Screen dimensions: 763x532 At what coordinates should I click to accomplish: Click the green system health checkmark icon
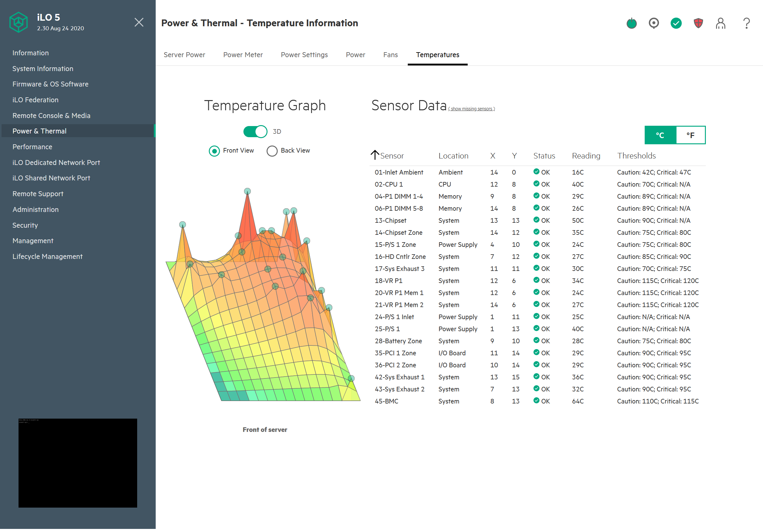click(x=676, y=23)
